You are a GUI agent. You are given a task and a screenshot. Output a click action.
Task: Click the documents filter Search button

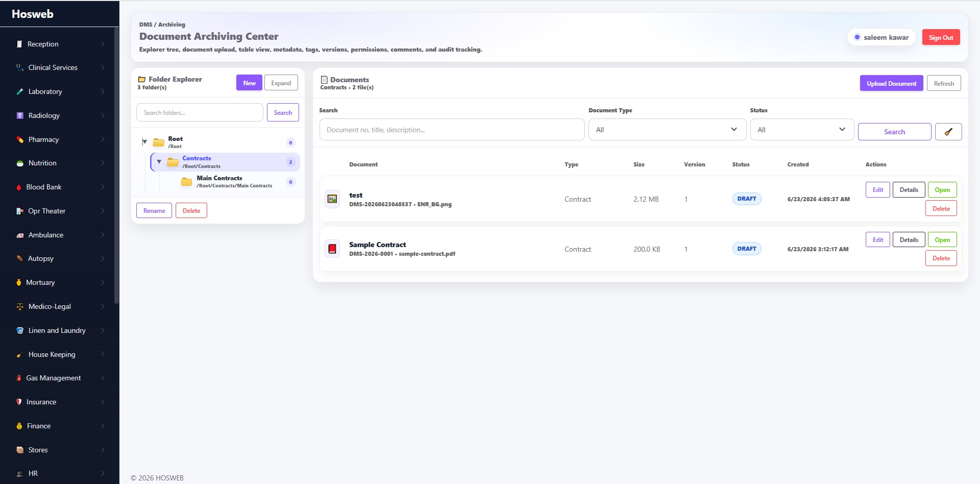pyautogui.click(x=894, y=132)
